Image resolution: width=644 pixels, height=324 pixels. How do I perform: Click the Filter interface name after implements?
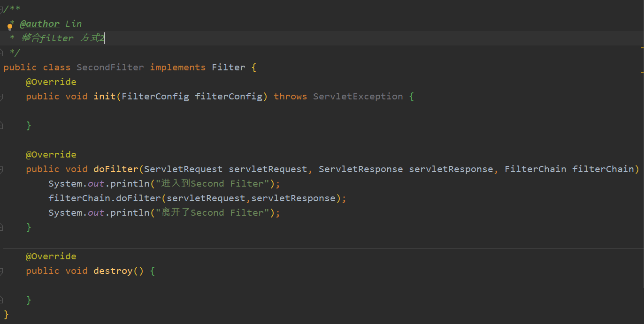(229, 68)
